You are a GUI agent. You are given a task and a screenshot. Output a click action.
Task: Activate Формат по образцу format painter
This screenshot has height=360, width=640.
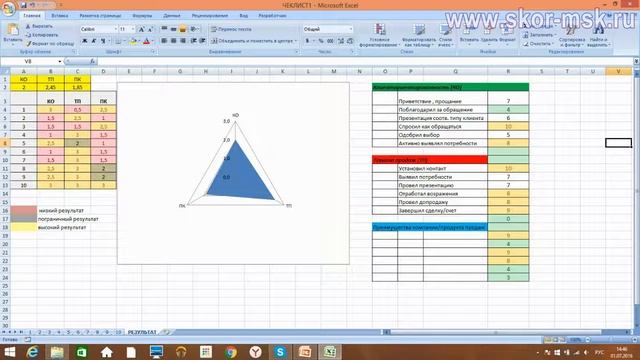50,43
